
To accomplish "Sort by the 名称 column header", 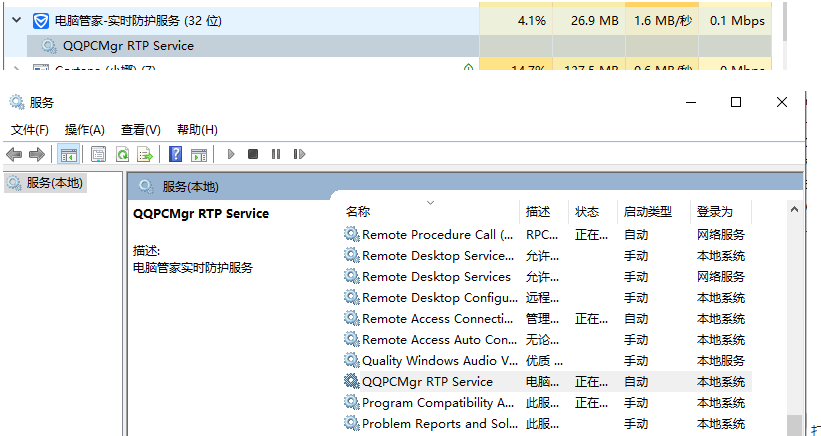I will (x=432, y=211).
